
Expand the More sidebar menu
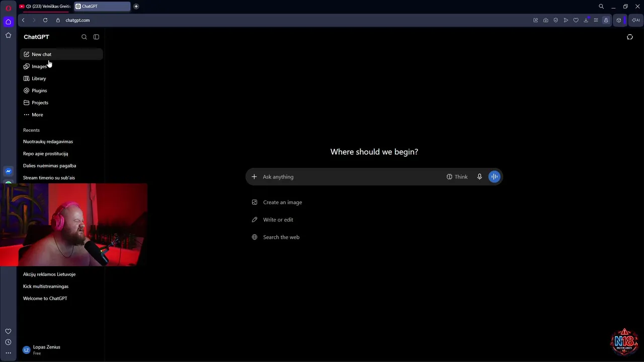[x=61, y=115]
